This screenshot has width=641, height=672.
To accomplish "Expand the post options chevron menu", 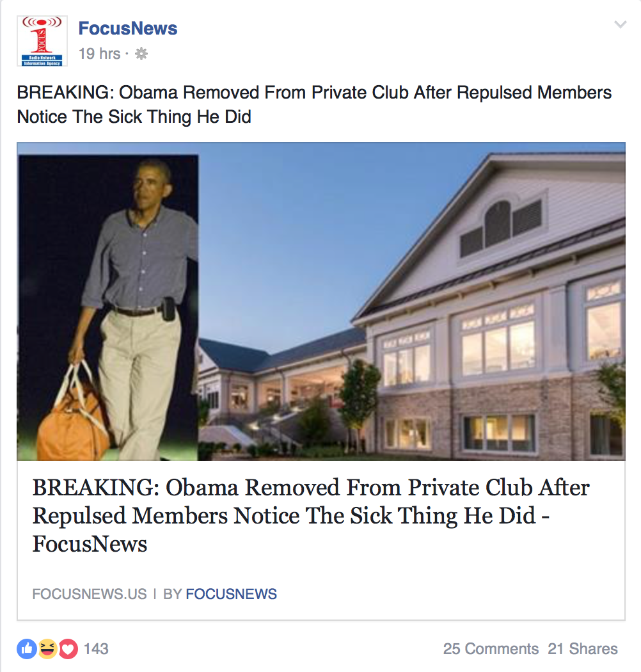I will 621,24.
